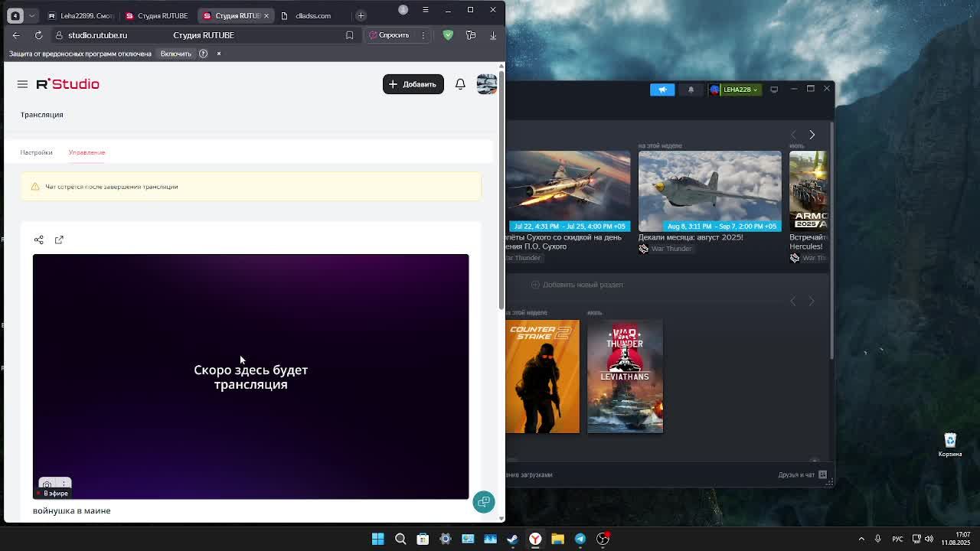Click the help question mark in the protection bar

[204, 54]
